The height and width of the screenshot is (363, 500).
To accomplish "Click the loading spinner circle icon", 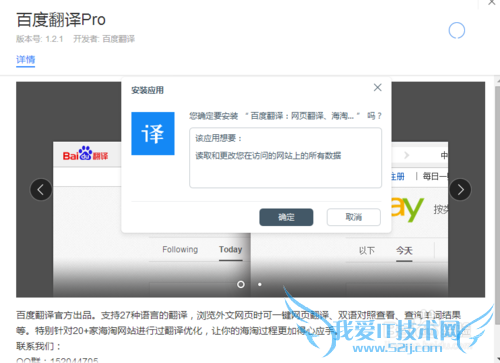I will pos(457,31).
